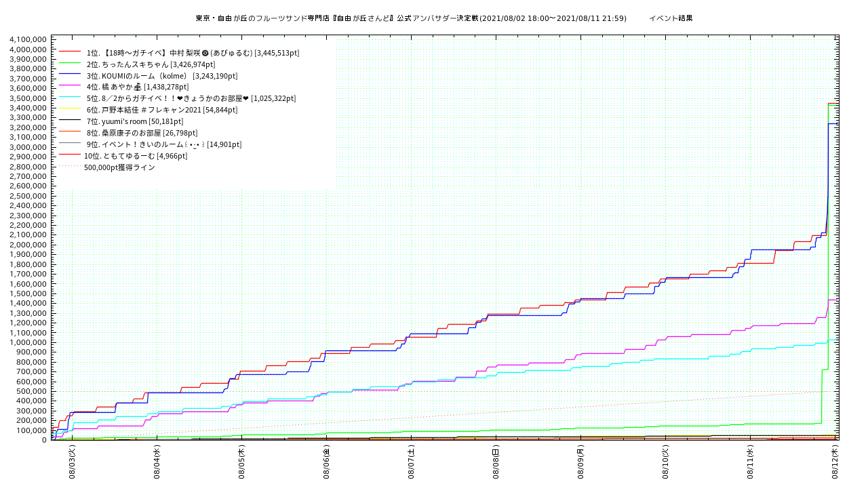Select legend entry ともてゆるーむ
Image resolution: width=868 pixels, height=488 pixels.
pos(135,156)
